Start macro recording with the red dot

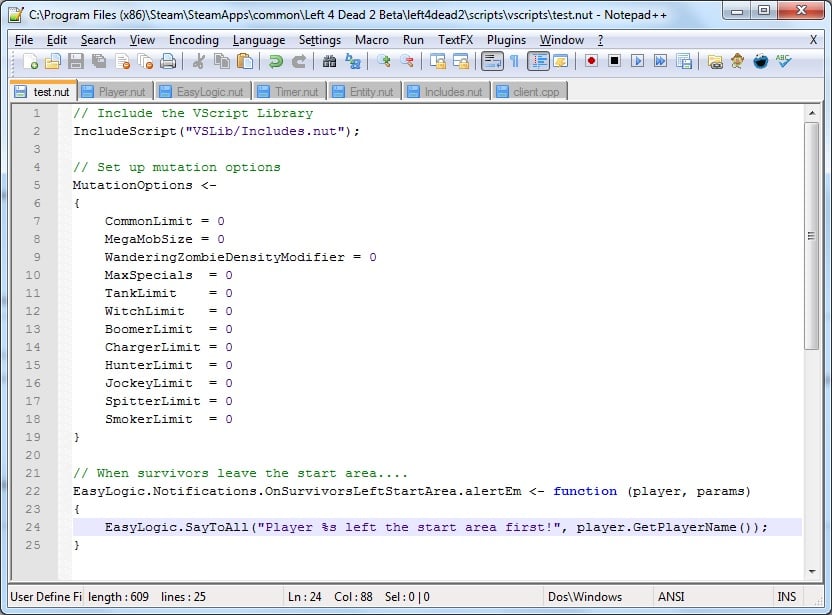(x=591, y=61)
